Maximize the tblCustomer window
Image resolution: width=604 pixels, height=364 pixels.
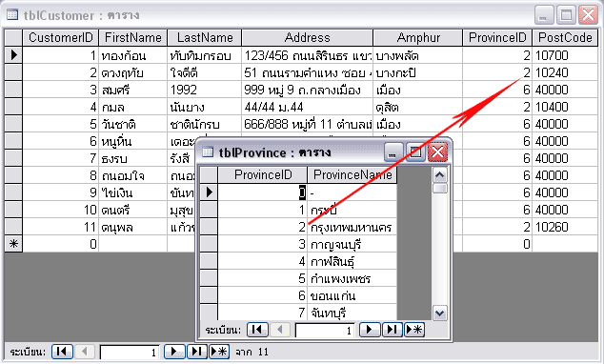566,15
